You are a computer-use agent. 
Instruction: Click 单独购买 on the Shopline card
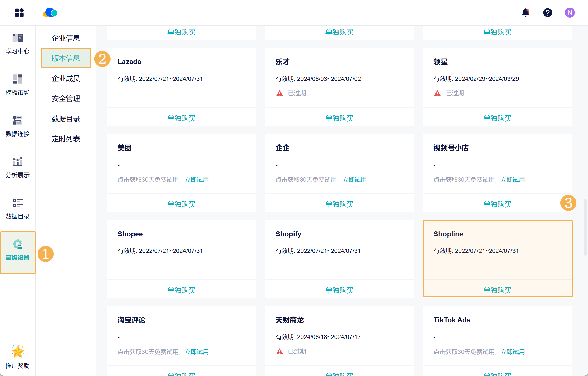pyautogui.click(x=497, y=290)
